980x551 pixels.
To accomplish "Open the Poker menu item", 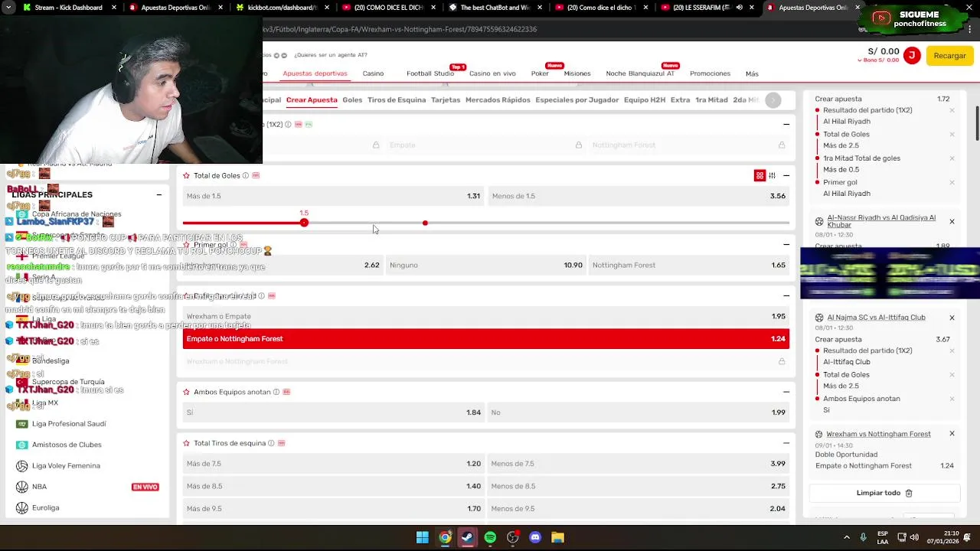I will (540, 73).
